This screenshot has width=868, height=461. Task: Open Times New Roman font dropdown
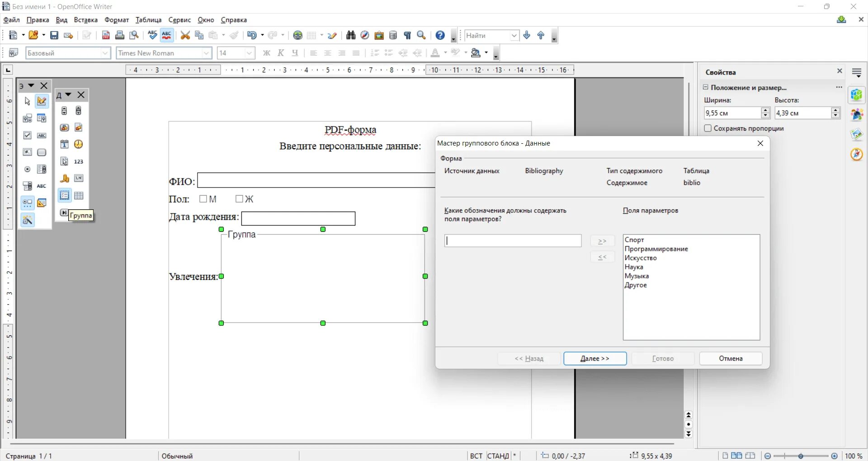click(206, 53)
